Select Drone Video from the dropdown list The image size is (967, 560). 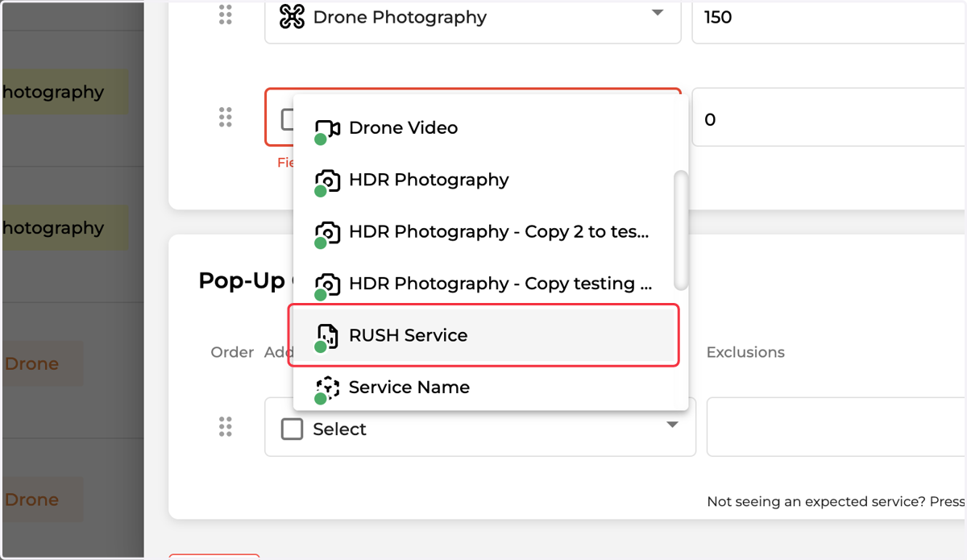click(491, 128)
